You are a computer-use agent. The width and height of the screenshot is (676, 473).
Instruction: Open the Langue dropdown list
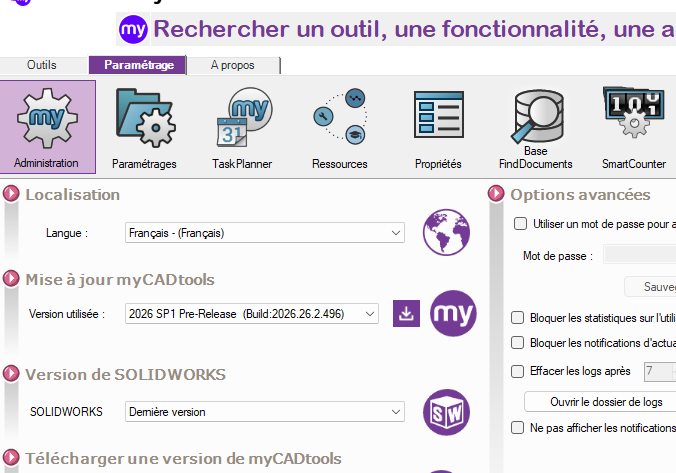coord(264,233)
